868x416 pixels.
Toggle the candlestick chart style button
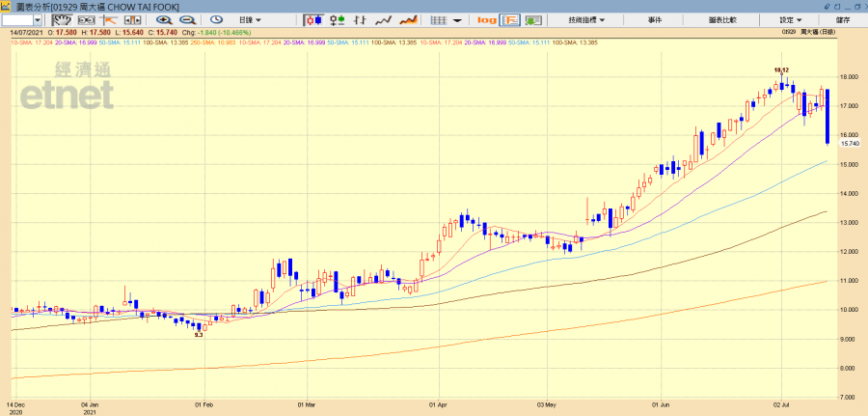click(313, 19)
